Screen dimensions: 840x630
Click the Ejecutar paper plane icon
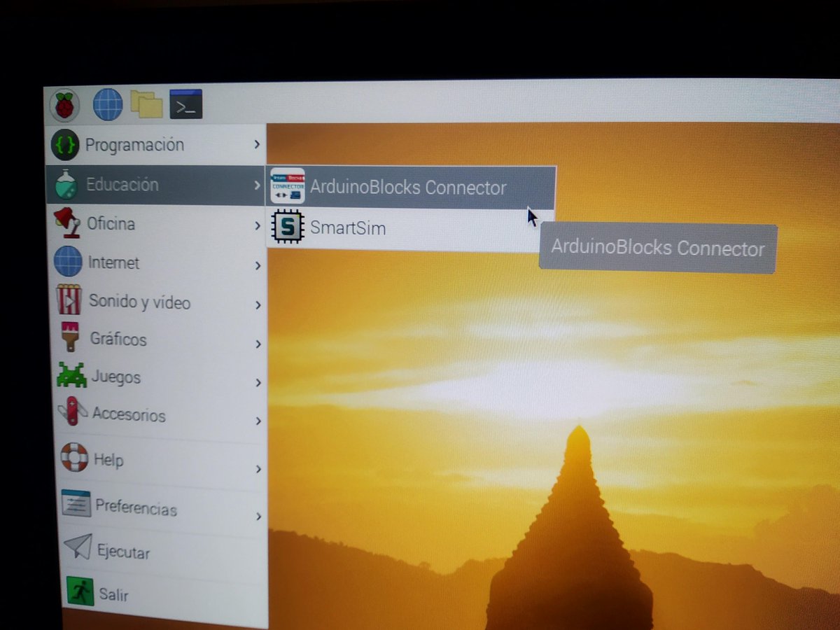click(x=77, y=547)
